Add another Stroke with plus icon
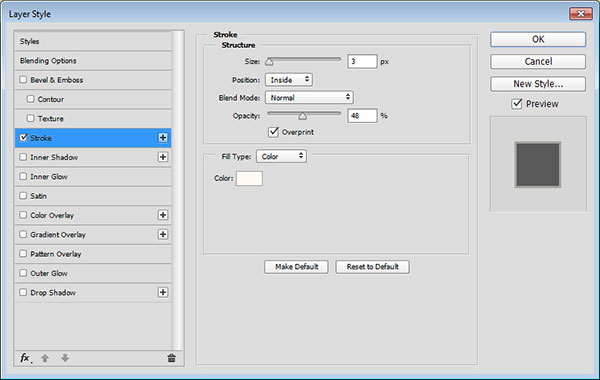 tap(163, 138)
